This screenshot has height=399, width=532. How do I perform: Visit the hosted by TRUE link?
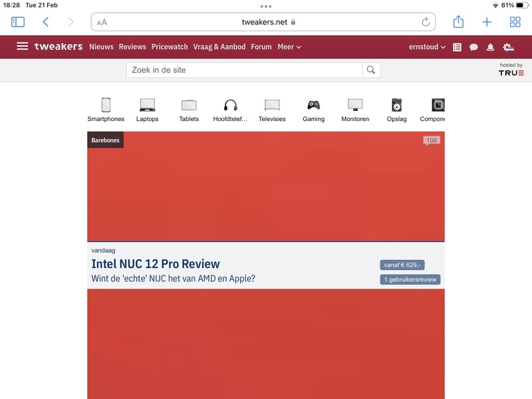[x=511, y=70]
